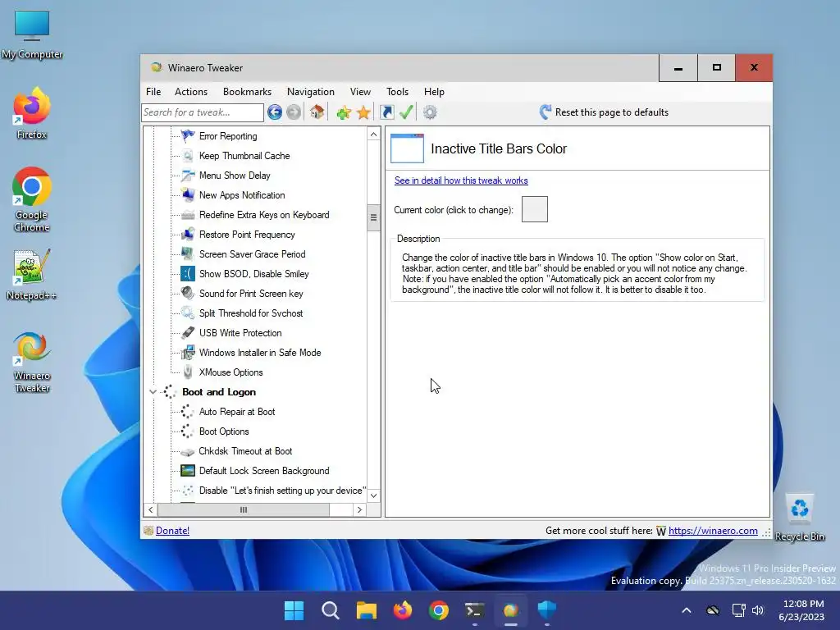This screenshot has width=840, height=630.
Task: Apply changes with the green checkmark
Action: point(406,112)
